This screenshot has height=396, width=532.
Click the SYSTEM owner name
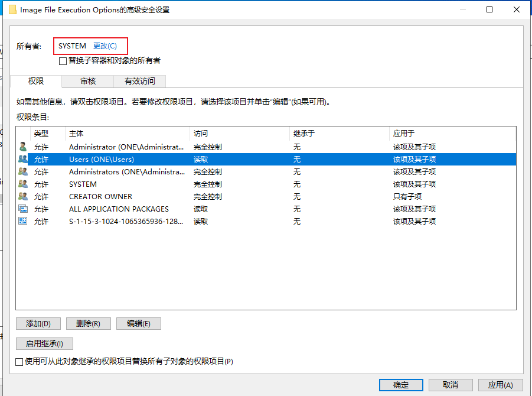pos(72,46)
